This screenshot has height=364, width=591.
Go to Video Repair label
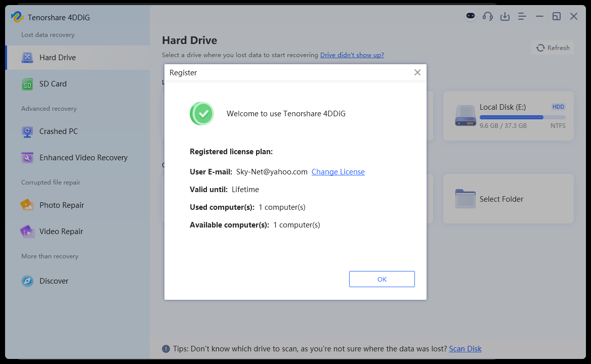(x=61, y=232)
